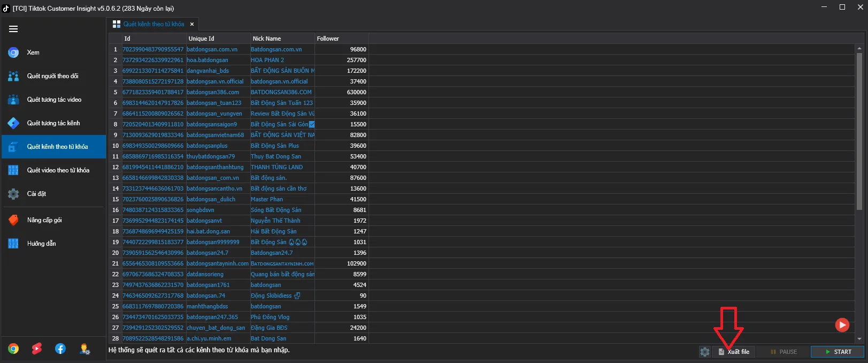Image resolution: width=868 pixels, height=363 pixels.
Task: Select the cell batdongsan.com.vn in row 1
Action: (x=218, y=49)
